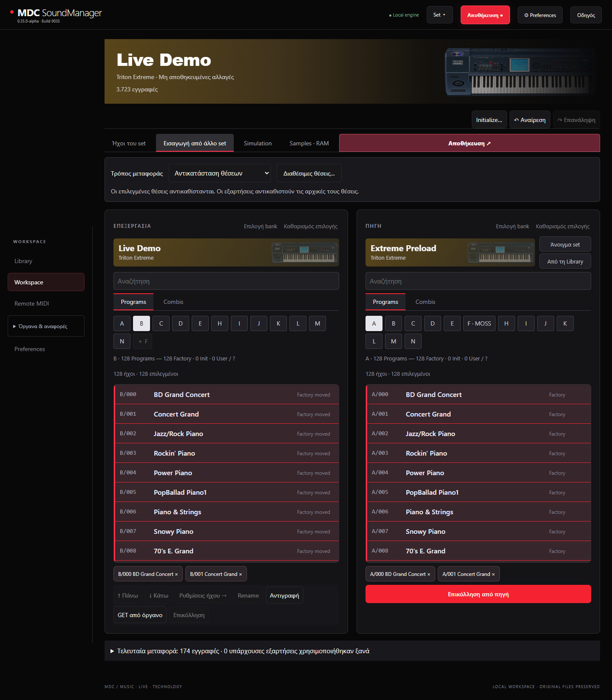Select the F · MOSS bank in source

(x=479, y=323)
